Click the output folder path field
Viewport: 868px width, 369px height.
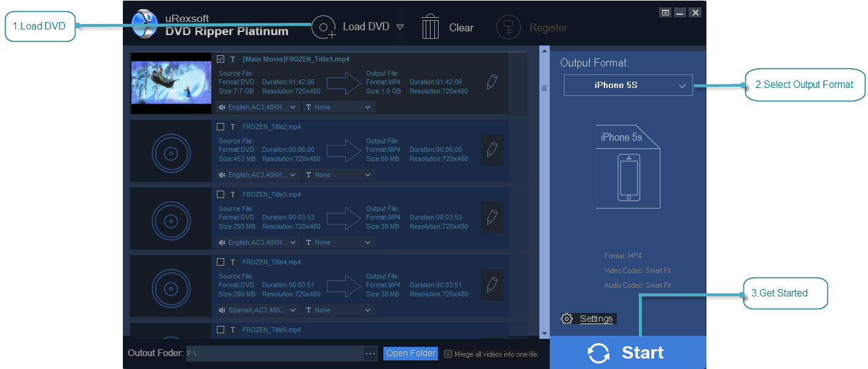pos(273,354)
